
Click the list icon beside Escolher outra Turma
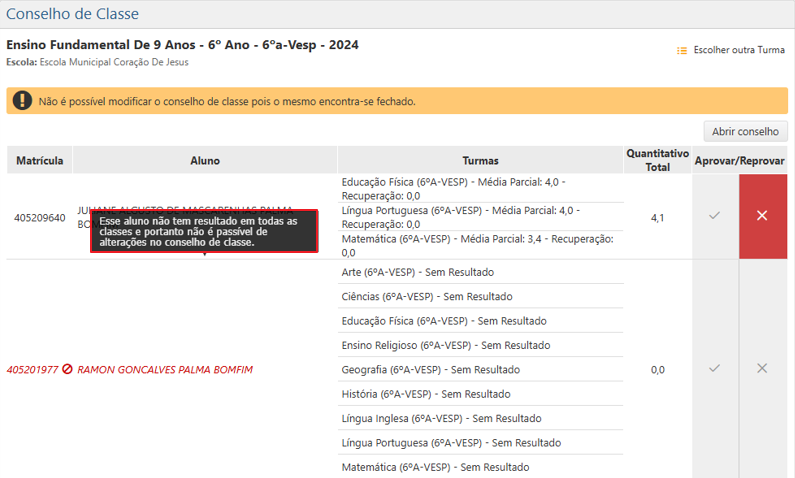[681, 50]
